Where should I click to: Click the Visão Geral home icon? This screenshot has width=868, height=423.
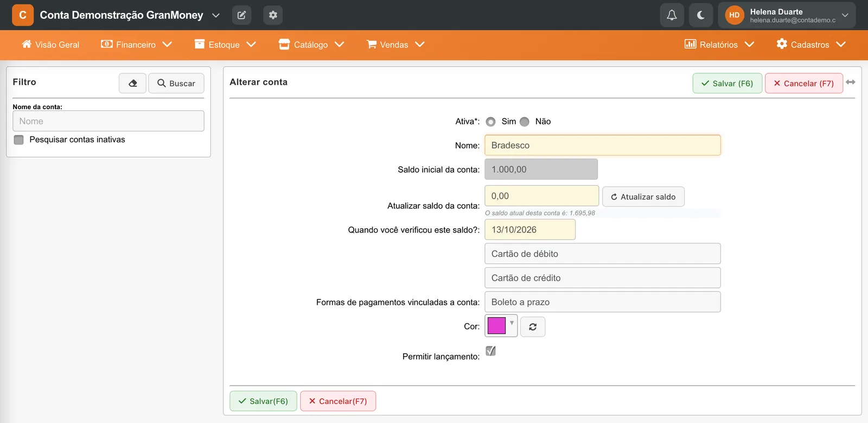click(x=27, y=44)
